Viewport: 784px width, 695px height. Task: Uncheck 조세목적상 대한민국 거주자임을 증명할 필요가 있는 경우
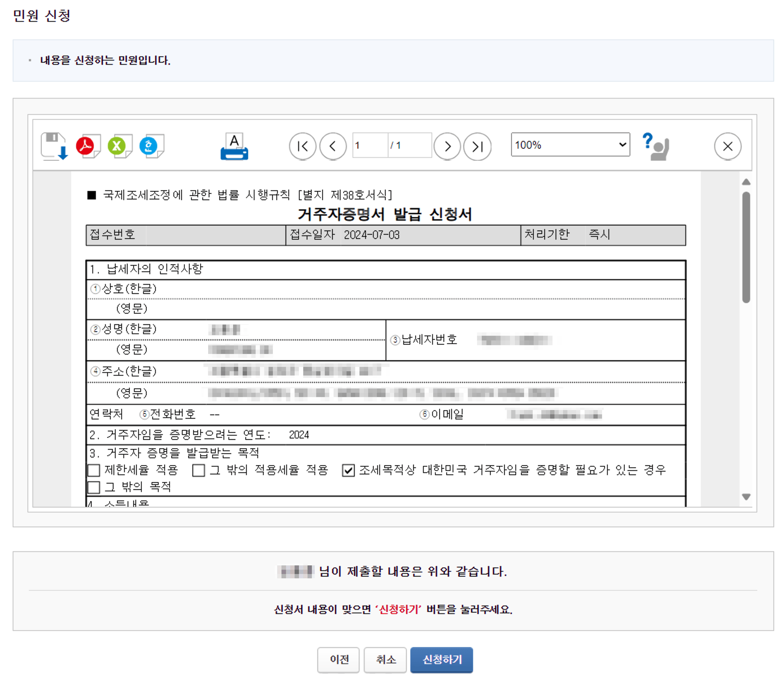[348, 470]
